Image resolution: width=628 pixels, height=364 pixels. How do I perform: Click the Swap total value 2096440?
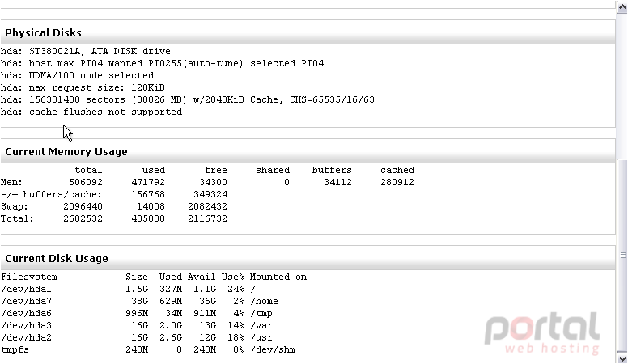click(x=83, y=206)
